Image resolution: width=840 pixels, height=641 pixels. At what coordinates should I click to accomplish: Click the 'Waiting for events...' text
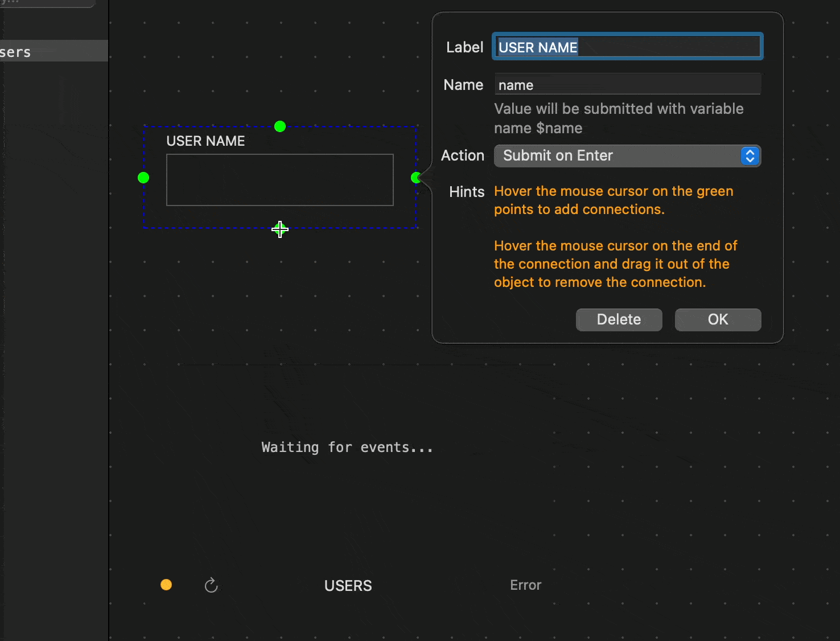pos(347,447)
